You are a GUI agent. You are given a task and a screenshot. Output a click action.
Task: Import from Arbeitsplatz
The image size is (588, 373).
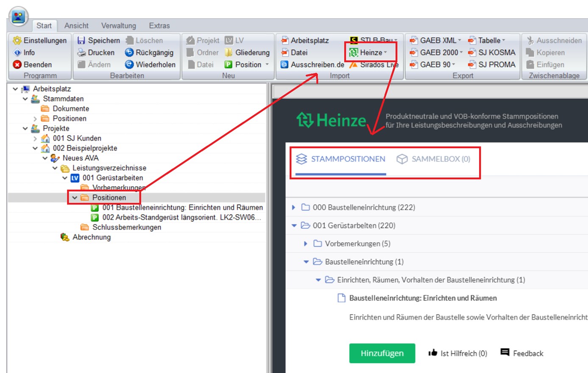(x=305, y=40)
